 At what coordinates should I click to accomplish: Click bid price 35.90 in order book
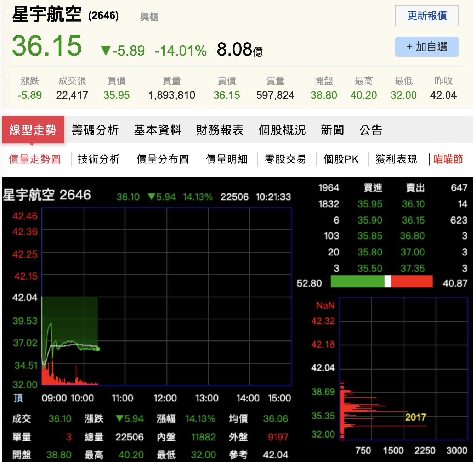tap(370, 220)
